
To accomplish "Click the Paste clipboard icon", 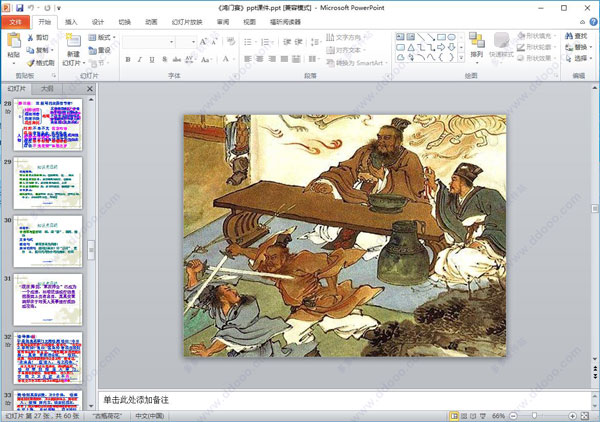I will pos(14,42).
